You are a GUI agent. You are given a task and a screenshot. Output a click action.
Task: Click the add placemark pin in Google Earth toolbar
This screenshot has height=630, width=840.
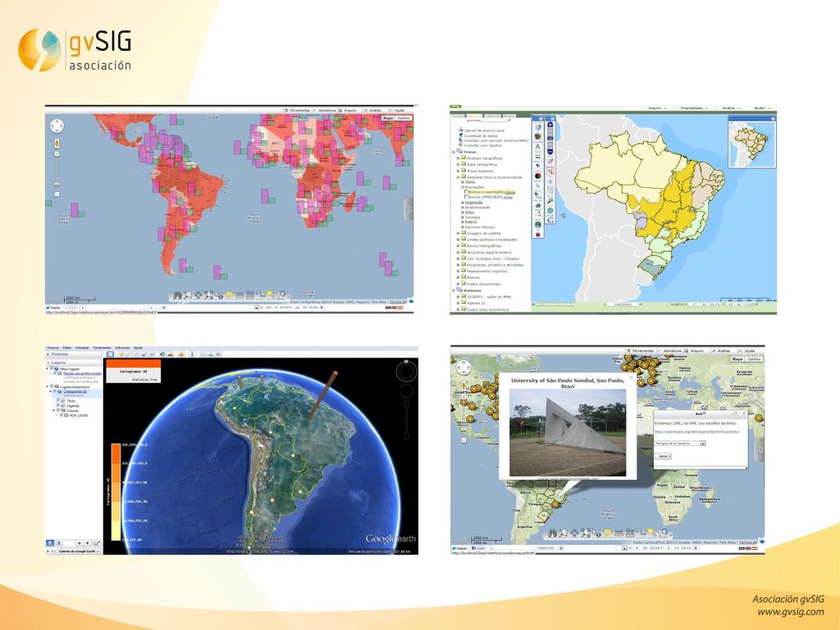121,354
